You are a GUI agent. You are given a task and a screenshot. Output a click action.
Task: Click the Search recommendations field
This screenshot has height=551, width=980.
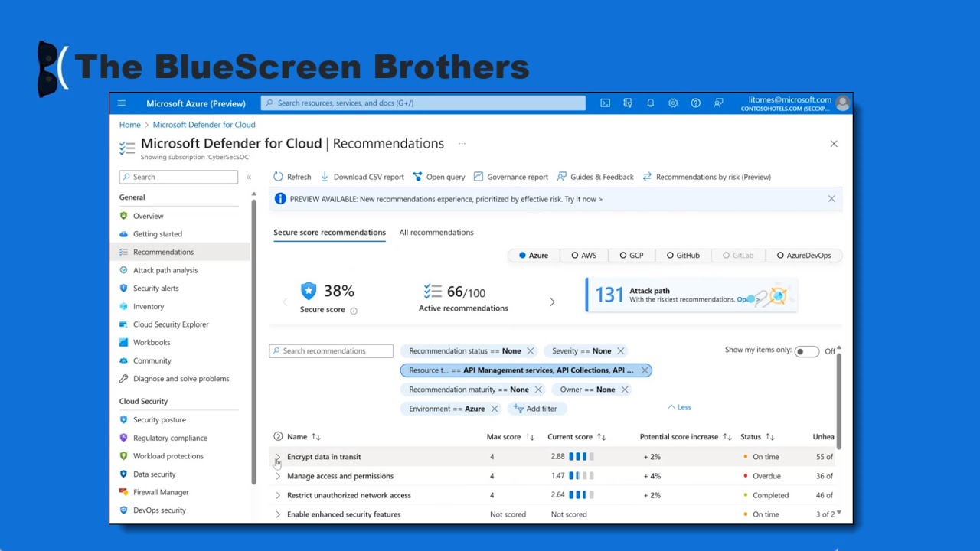pos(331,351)
